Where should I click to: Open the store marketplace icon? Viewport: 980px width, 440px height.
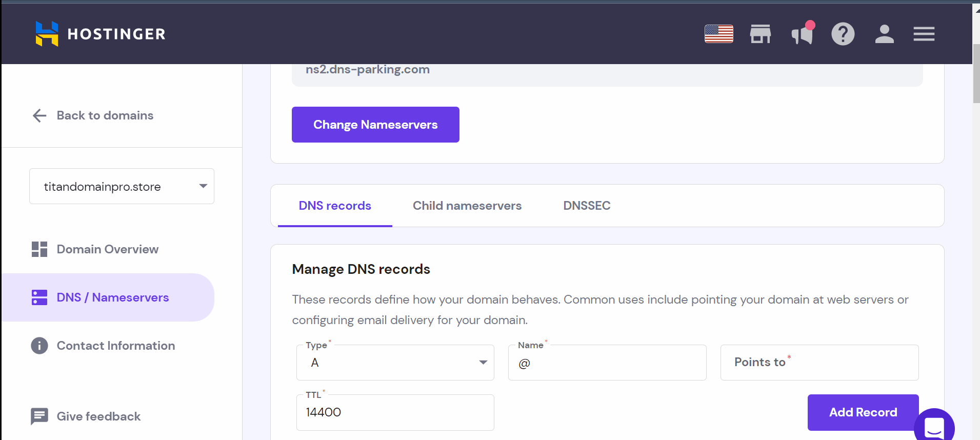(760, 34)
